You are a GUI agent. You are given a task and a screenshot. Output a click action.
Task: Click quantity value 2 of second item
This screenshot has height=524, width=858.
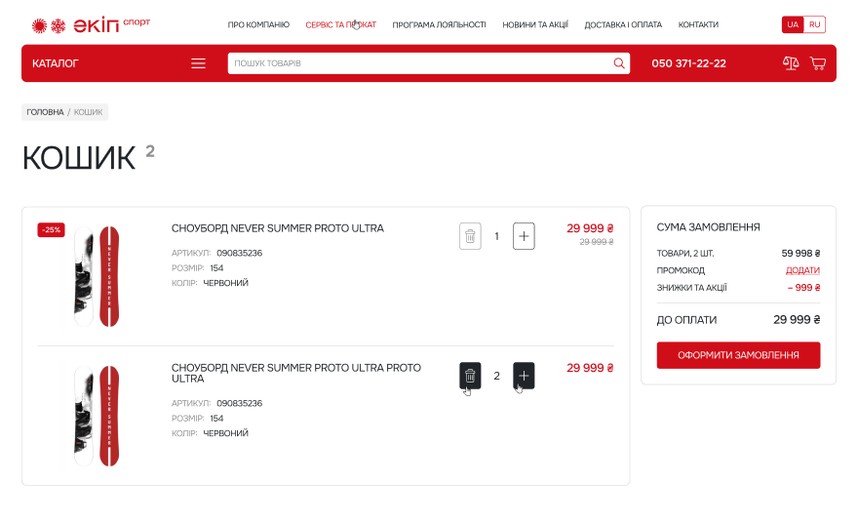(x=496, y=376)
